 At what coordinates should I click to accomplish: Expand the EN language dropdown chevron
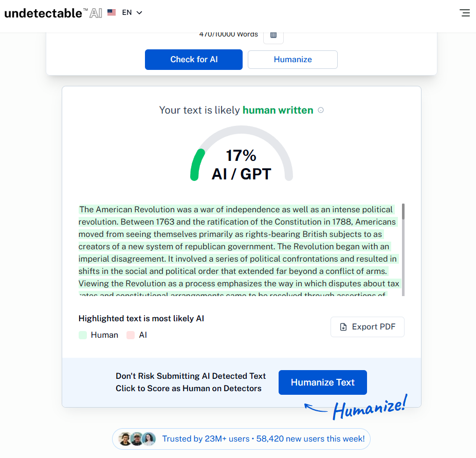click(139, 13)
